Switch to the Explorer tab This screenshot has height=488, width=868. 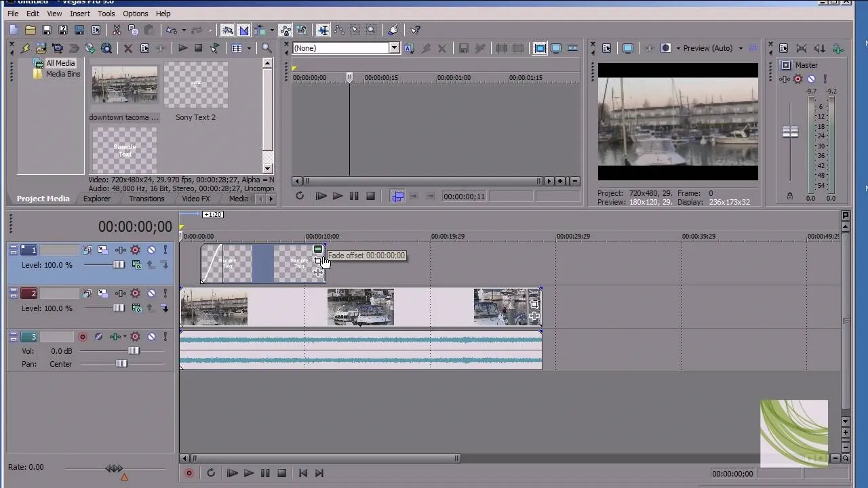[x=97, y=199]
